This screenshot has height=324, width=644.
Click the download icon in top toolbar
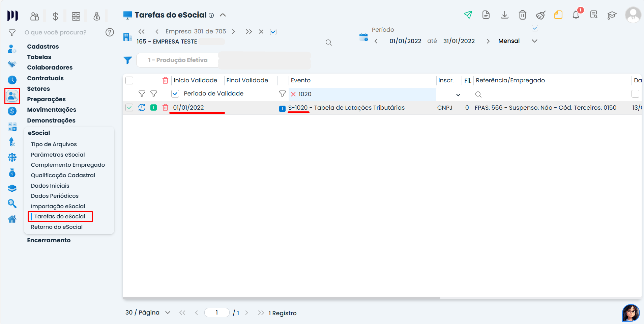(504, 15)
